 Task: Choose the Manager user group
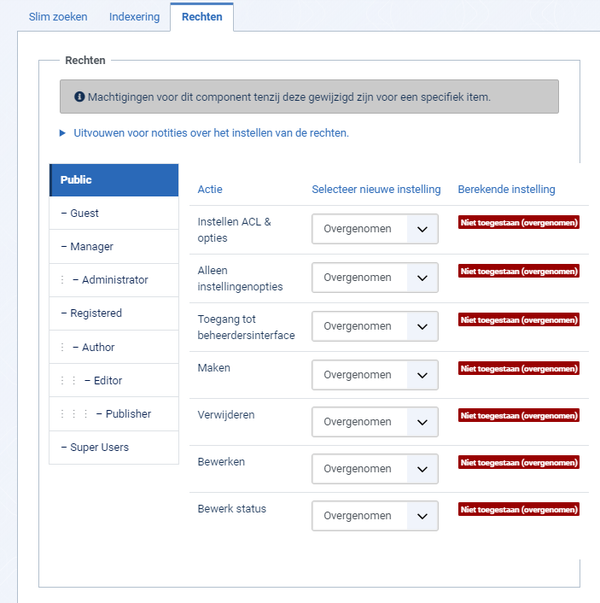[114, 247]
